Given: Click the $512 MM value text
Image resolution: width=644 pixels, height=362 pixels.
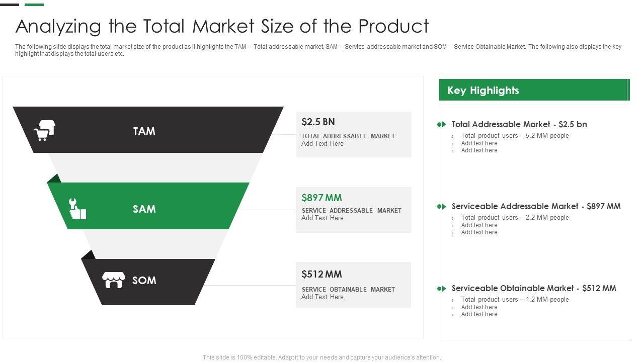Looking at the screenshot, I should [321, 274].
